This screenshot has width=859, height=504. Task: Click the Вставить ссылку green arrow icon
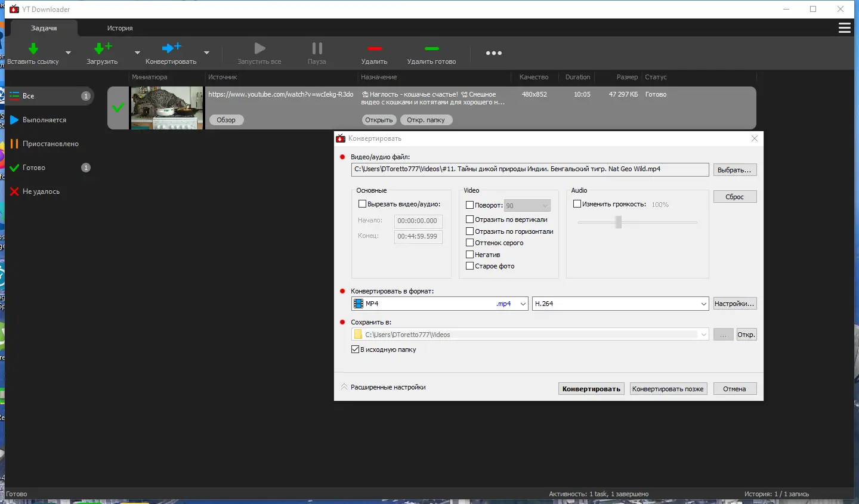click(33, 49)
